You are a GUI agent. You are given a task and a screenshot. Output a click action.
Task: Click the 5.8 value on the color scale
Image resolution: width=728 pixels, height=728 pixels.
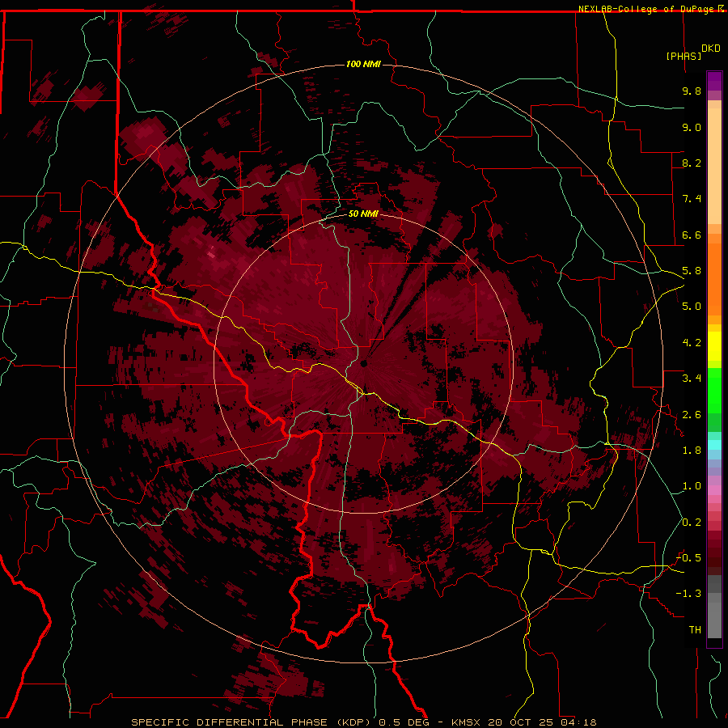click(692, 271)
